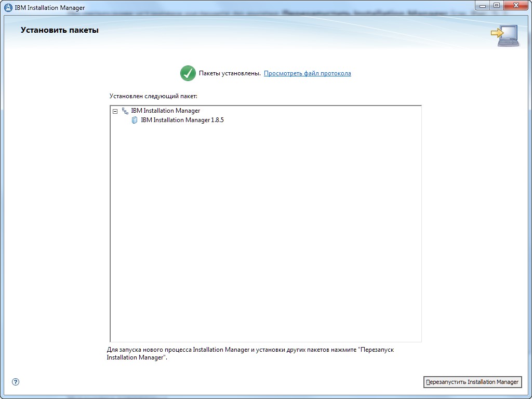Collapse the IBM Installation Manager tree node
This screenshot has height=399, width=532.
click(115, 111)
